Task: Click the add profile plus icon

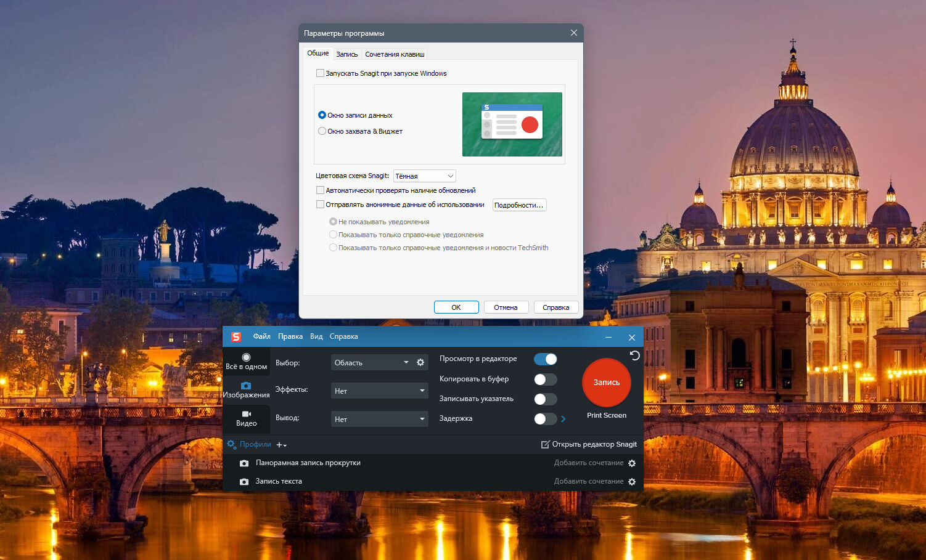Action: [281, 445]
